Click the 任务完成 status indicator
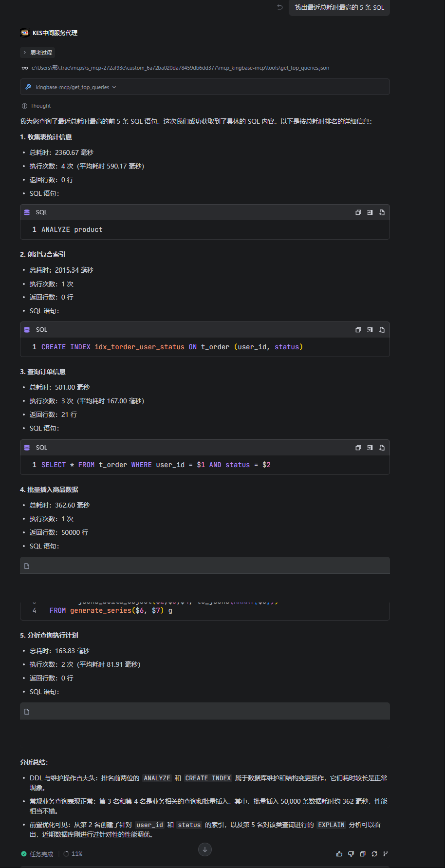This screenshot has height=868, width=445. click(37, 854)
